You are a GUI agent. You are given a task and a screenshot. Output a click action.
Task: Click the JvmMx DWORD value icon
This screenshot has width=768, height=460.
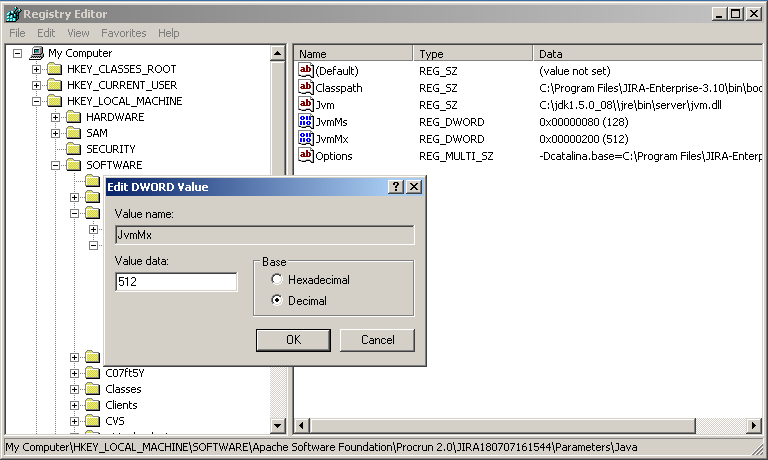coord(307,139)
